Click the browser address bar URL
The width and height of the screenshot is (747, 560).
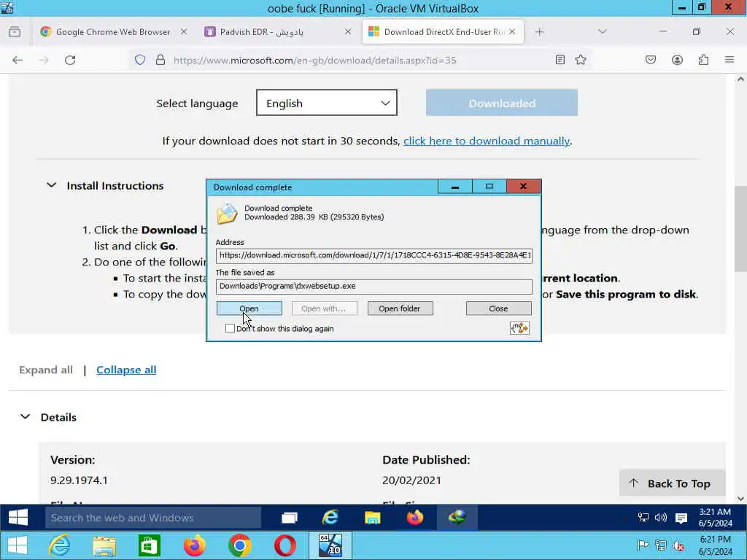coord(314,60)
